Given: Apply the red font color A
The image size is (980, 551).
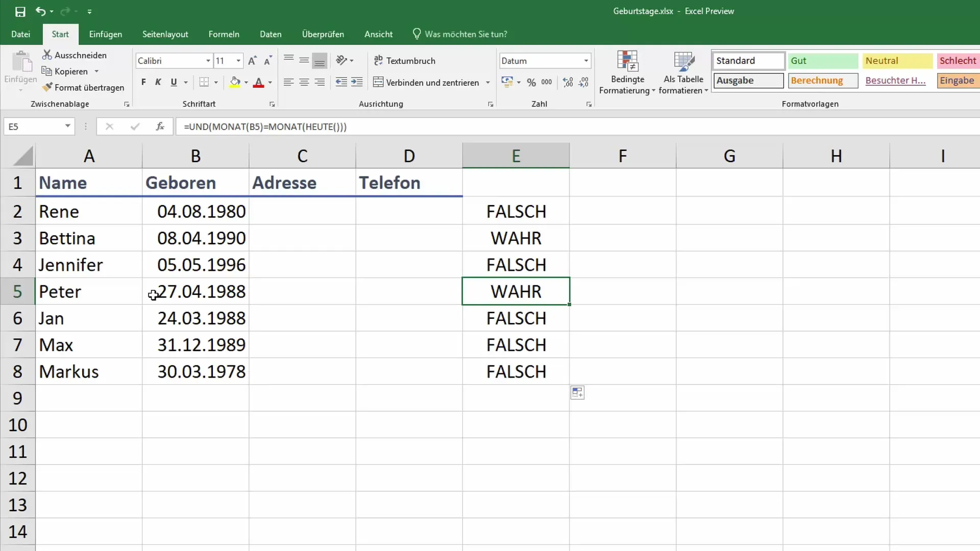Looking at the screenshot, I should pos(258,82).
